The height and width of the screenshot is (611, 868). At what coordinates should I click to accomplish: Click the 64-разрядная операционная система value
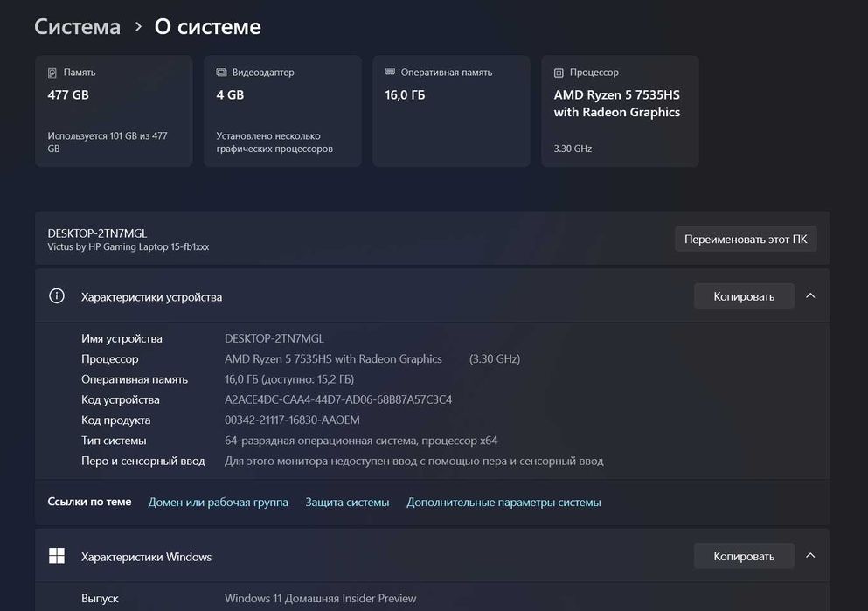361,441
